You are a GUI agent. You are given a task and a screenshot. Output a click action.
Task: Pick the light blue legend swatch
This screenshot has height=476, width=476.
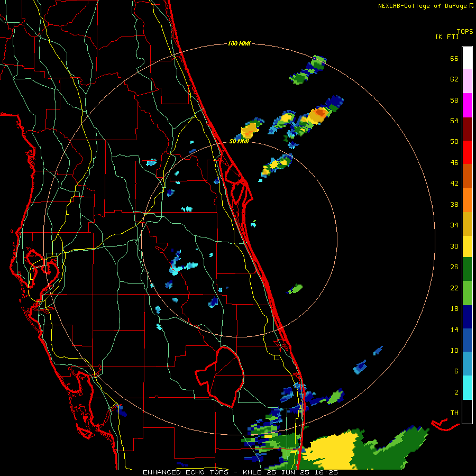(x=467, y=364)
